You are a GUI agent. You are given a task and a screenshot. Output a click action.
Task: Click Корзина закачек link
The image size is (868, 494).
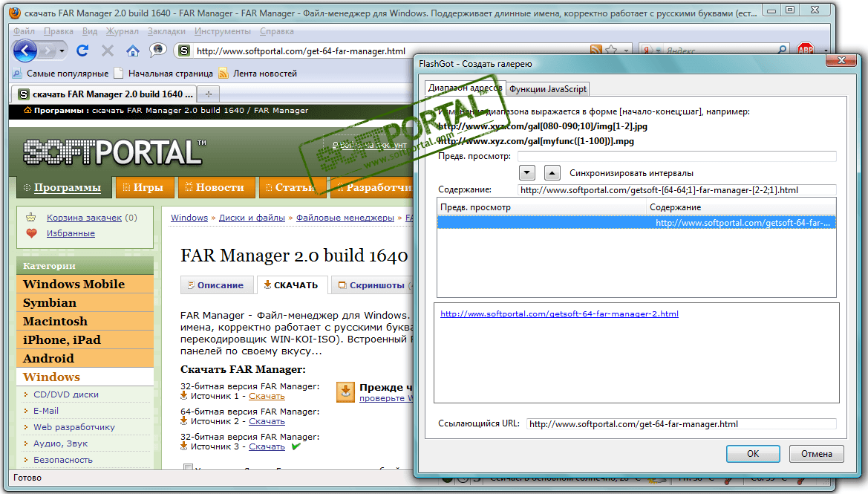click(84, 218)
